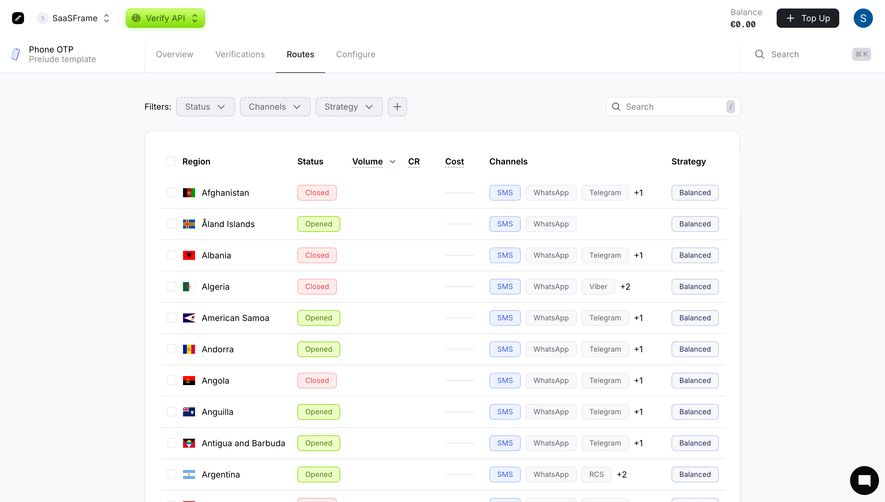
Task: Check the American Samoa row checkbox
Action: pyautogui.click(x=171, y=318)
